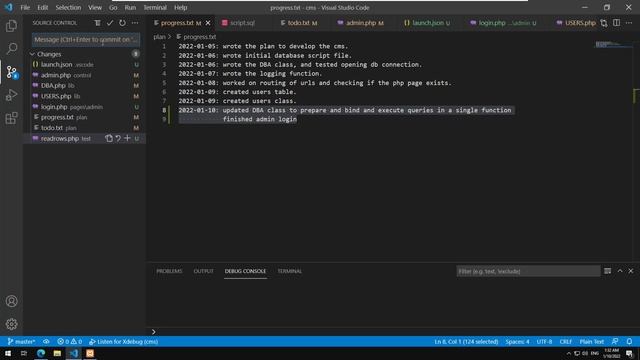Clear the debug console output
The width and height of the screenshot is (640, 360).
(x=607, y=271)
